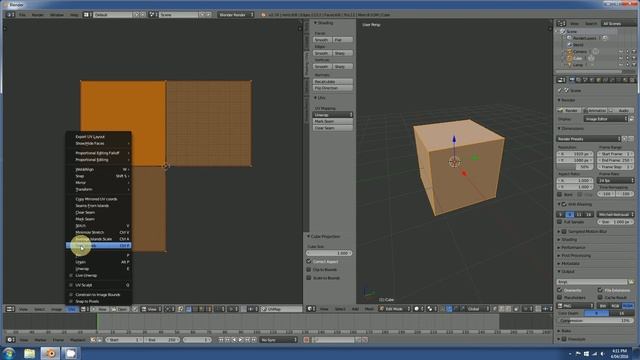Click the UV editor type icon
Image resolution: width=640 pixels, height=360 pixels.
(10, 309)
